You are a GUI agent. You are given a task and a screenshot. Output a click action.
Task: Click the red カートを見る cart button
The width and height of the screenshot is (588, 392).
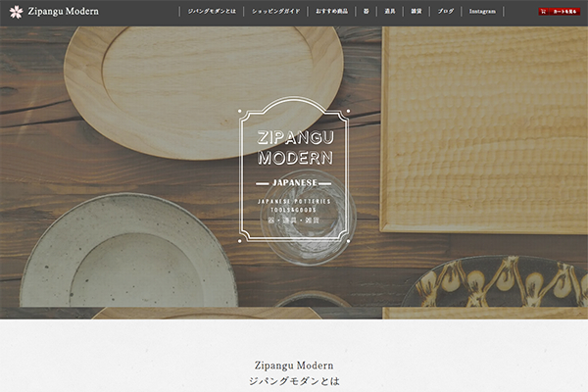pyautogui.click(x=560, y=12)
